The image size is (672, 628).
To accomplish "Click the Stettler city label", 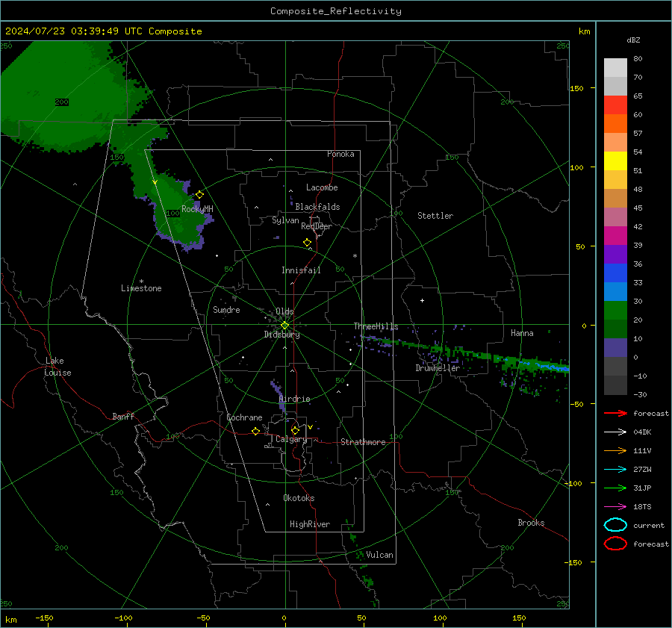I will pyautogui.click(x=435, y=216).
